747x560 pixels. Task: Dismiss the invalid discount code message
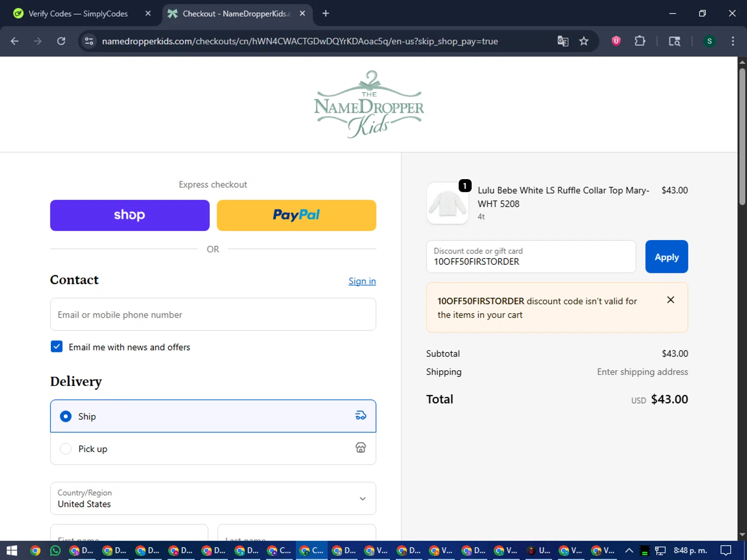click(670, 300)
